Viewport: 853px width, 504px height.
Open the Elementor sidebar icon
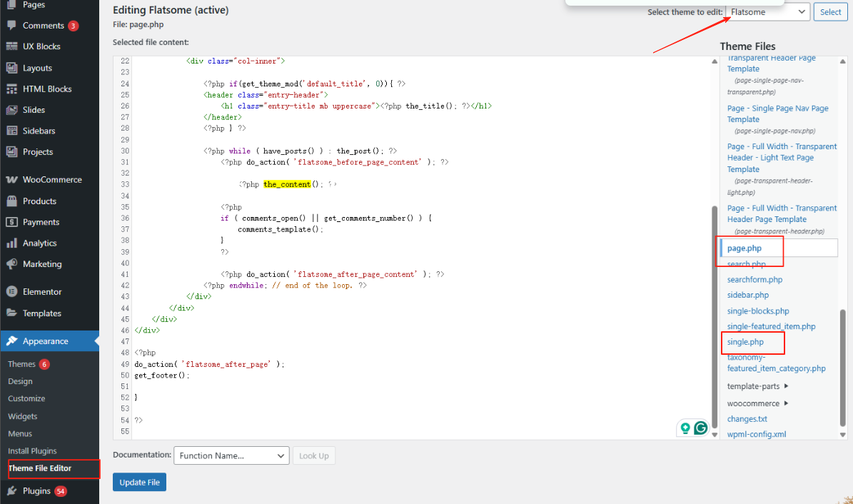(x=13, y=291)
